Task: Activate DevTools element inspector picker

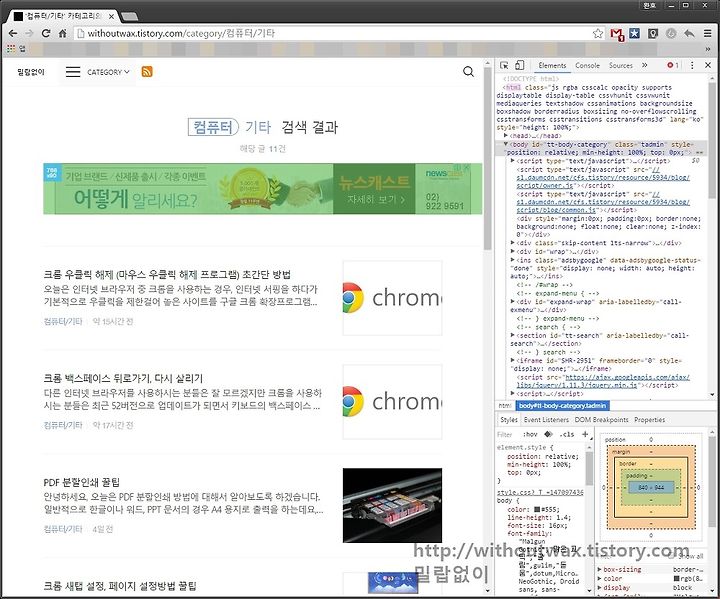Action: click(504, 65)
